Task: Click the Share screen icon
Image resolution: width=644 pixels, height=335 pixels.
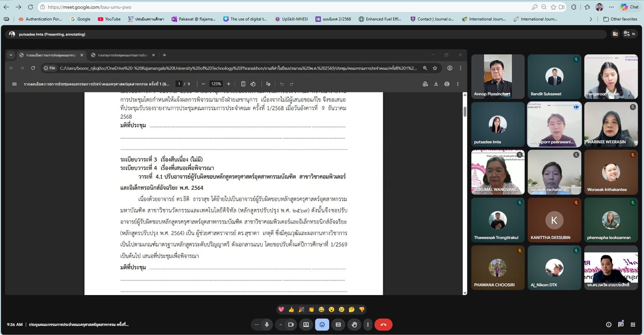Action: 306,325
